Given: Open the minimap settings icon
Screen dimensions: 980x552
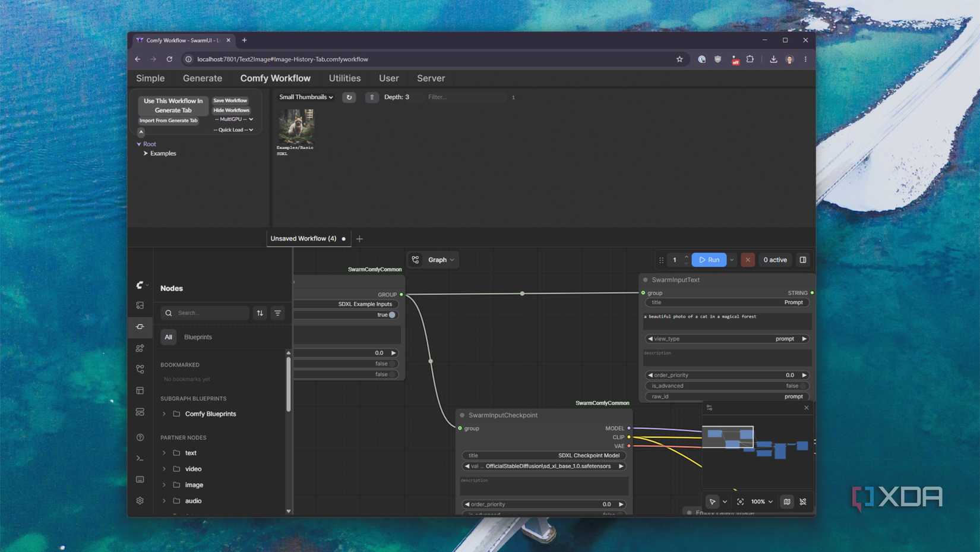Looking at the screenshot, I should click(709, 408).
